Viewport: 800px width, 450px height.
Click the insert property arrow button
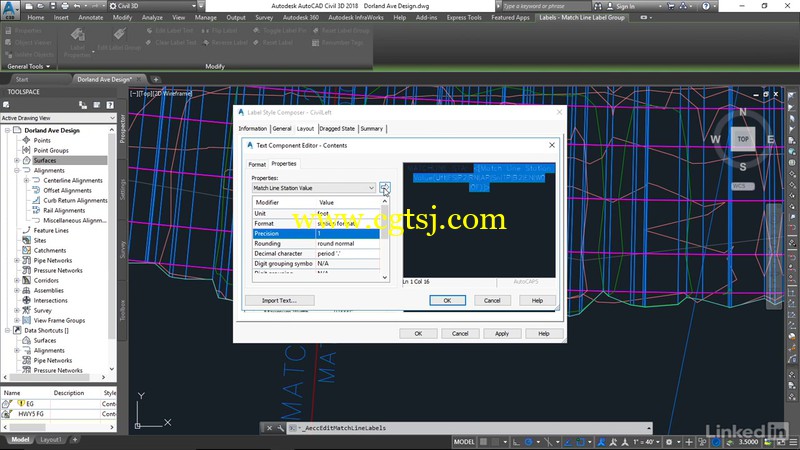[385, 188]
